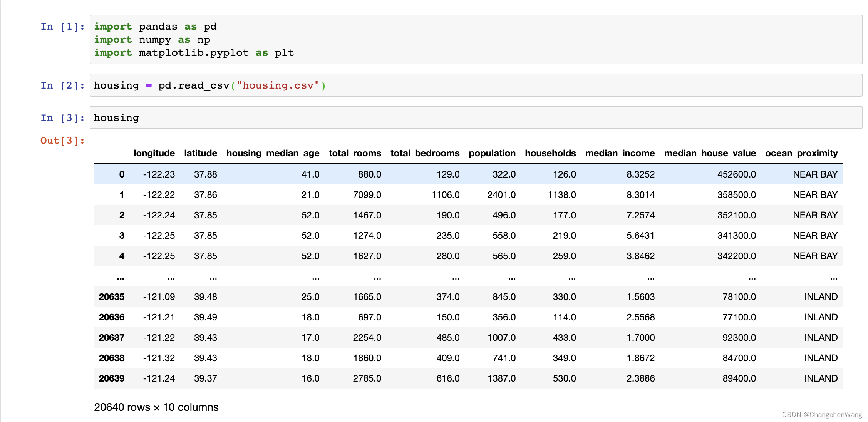Click the latitude column header
Image resolution: width=868 pixels, height=422 pixels.
pyautogui.click(x=200, y=153)
